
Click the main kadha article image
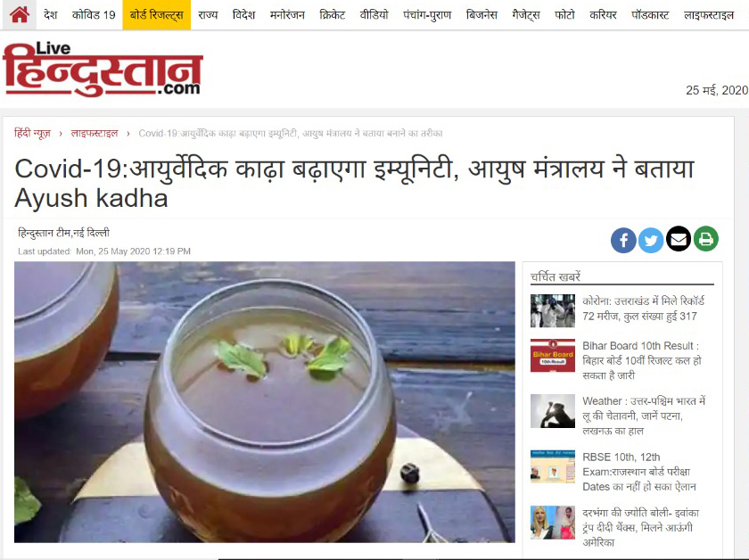[265, 402]
